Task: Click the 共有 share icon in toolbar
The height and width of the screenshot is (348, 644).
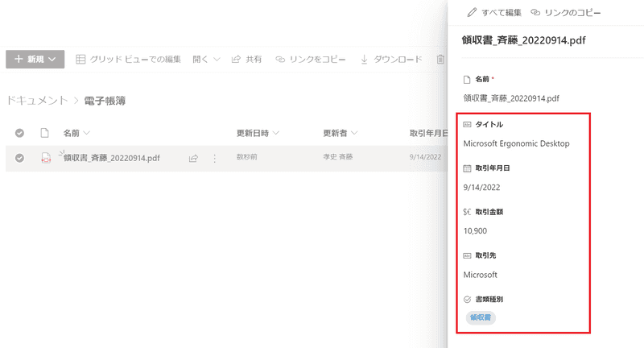Action: [246, 60]
